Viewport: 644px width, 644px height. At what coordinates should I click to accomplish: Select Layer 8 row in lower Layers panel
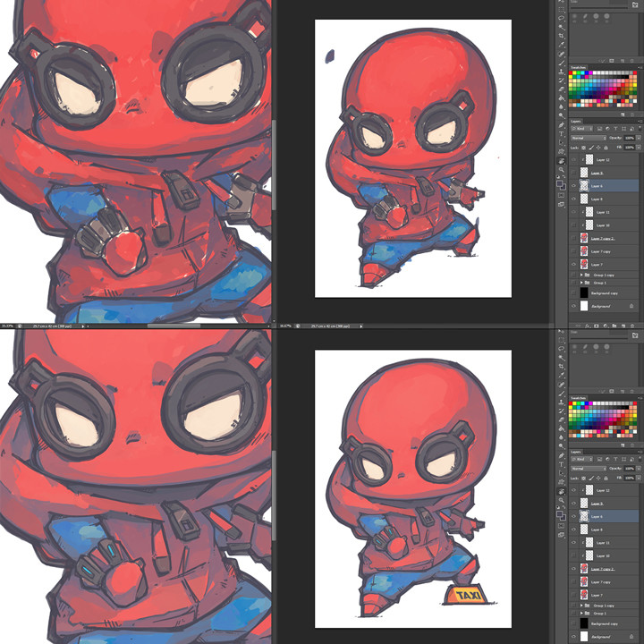(x=604, y=530)
